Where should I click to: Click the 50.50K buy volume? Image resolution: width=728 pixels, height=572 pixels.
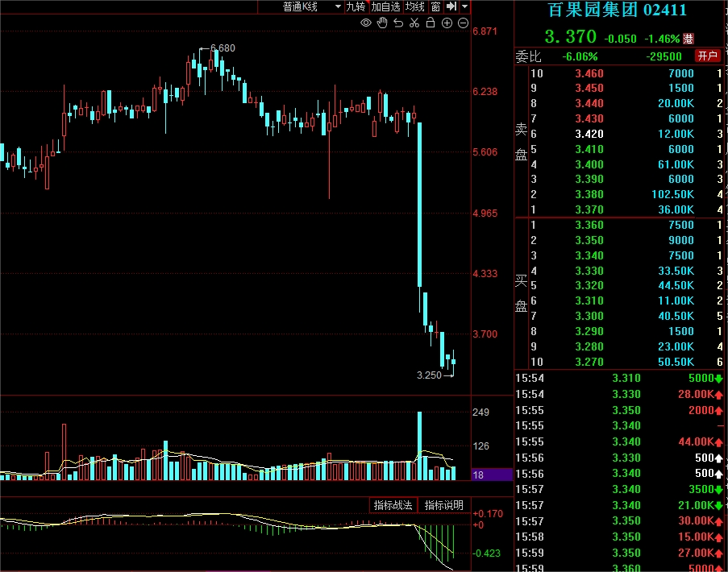(x=676, y=362)
